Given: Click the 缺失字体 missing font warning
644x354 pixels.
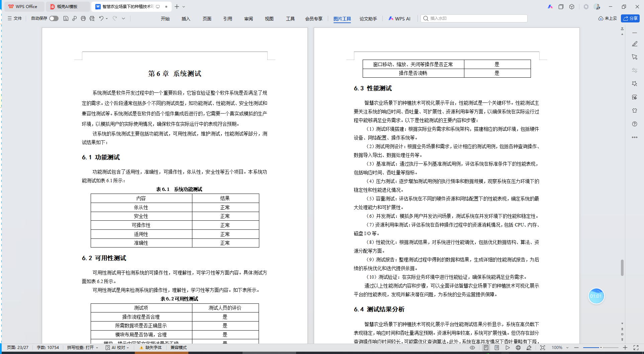Looking at the screenshot, I should [151, 348].
